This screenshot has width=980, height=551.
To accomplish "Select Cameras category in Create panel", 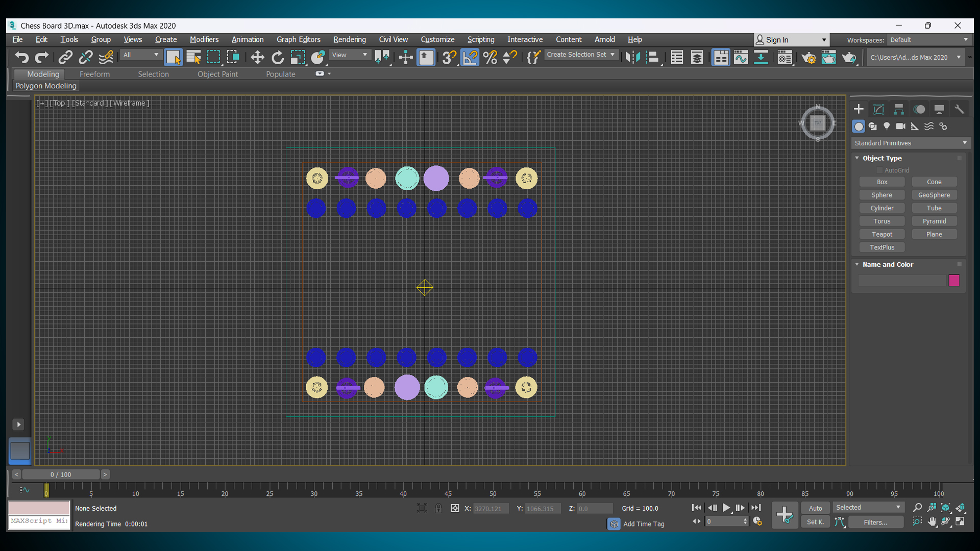I will click(901, 126).
